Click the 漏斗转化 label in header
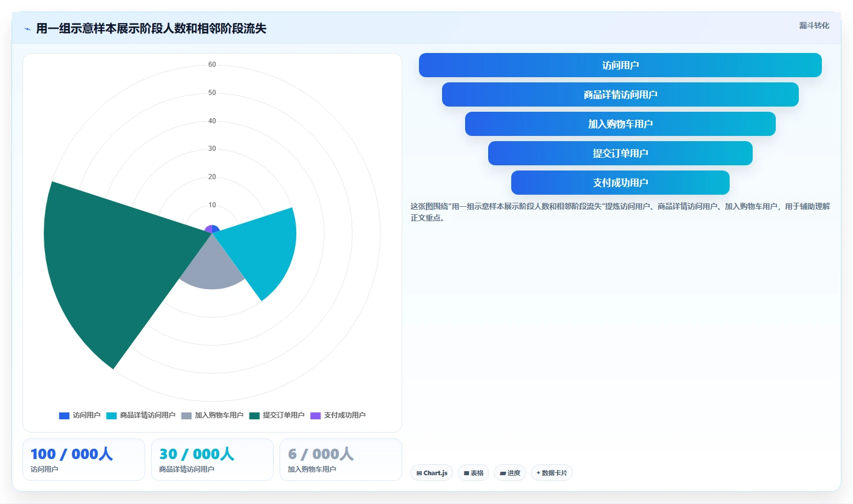Image resolution: width=853 pixels, height=504 pixels. (814, 25)
